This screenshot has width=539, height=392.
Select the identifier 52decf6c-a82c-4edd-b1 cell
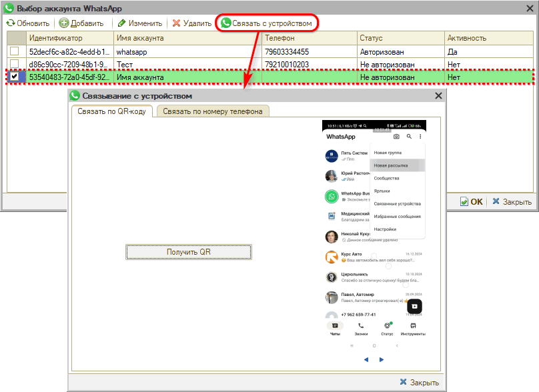[70, 52]
